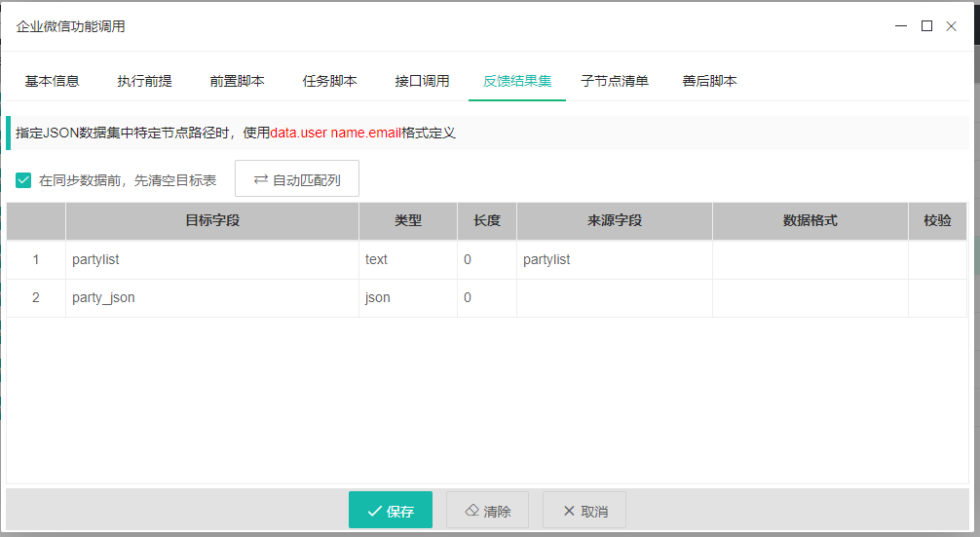Go to the 任务脚本 tab
The height and width of the screenshot is (537, 980).
[329, 81]
